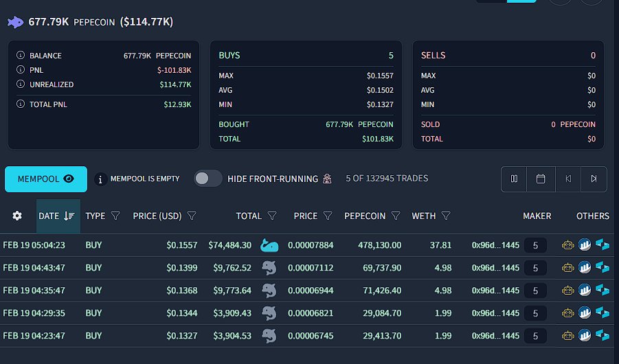Toggle the Hide Front-Running switch
This screenshot has width=619, height=364.
[207, 179]
